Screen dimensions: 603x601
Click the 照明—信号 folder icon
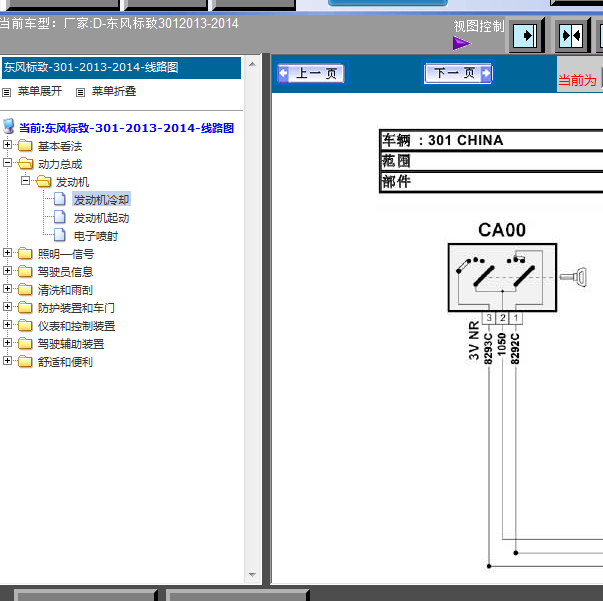pos(25,253)
